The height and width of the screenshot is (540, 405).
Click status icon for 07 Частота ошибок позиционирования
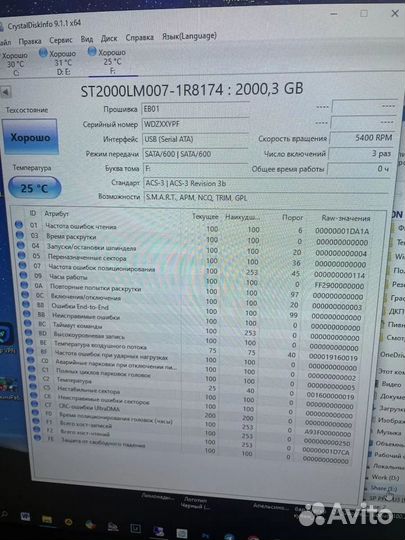click(x=23, y=265)
